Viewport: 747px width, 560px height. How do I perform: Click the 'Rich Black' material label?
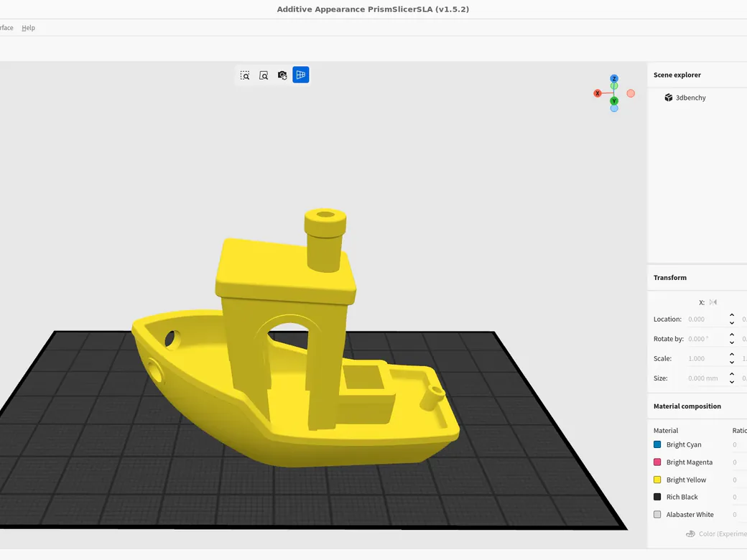(x=682, y=497)
